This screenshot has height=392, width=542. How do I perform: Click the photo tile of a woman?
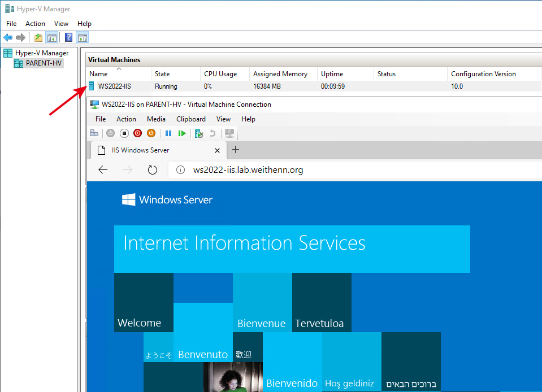pos(233,377)
